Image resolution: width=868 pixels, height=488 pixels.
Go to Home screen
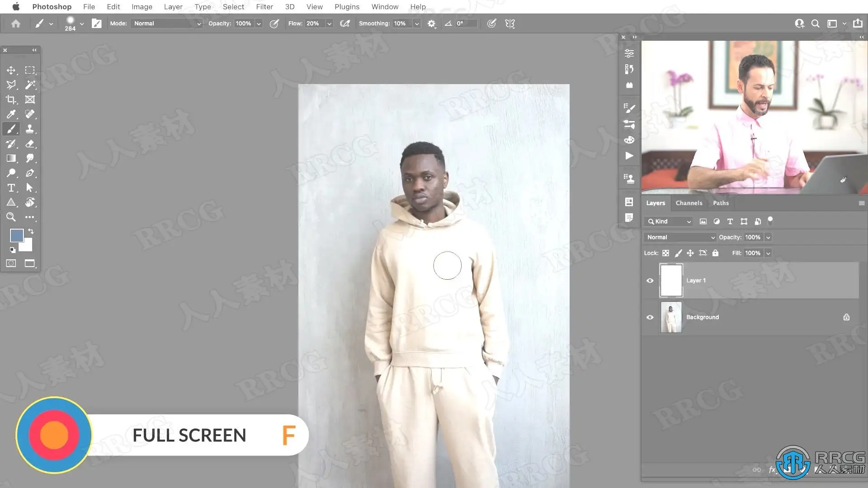click(16, 23)
